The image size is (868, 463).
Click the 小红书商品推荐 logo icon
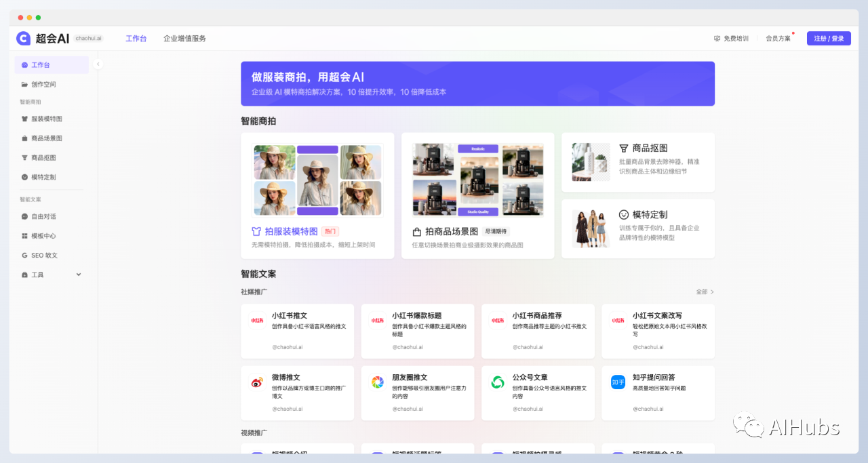[x=498, y=321]
